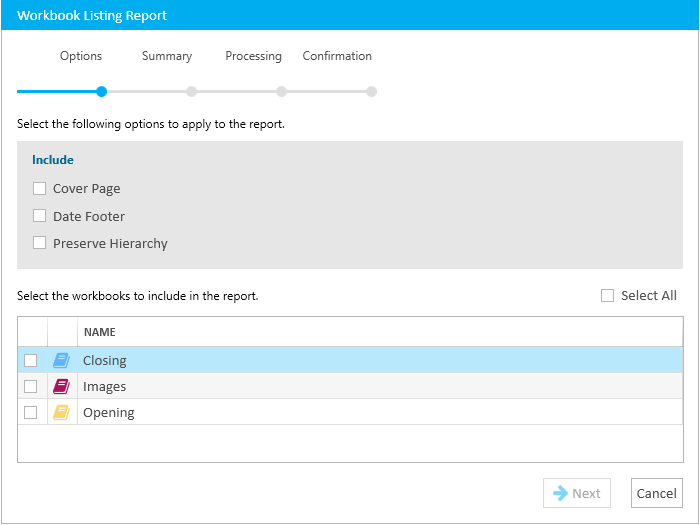Check the Closing workbook row checkbox
Viewport: 700px width, 525px height.
(30, 360)
